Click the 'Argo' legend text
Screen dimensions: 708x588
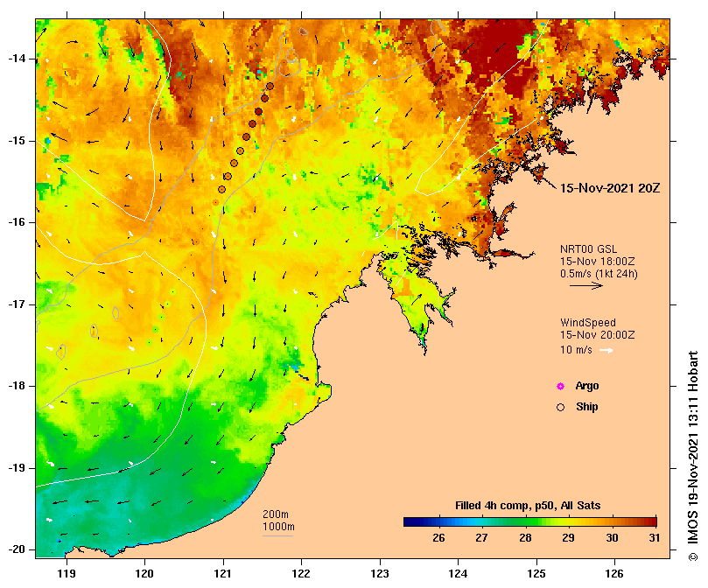click(587, 386)
